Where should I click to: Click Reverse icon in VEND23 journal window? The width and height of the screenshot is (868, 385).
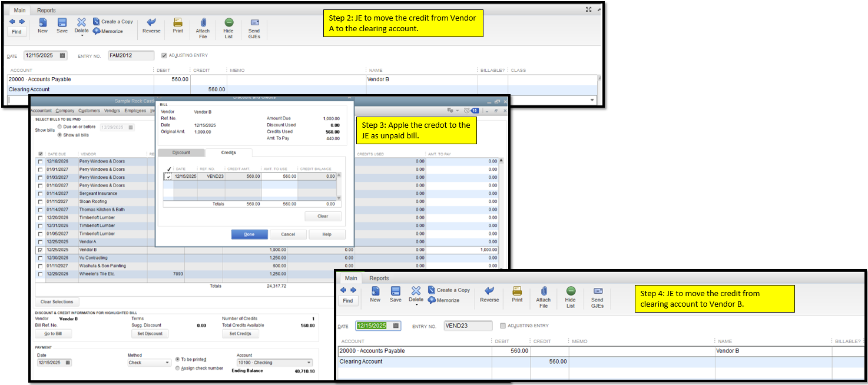pyautogui.click(x=489, y=291)
